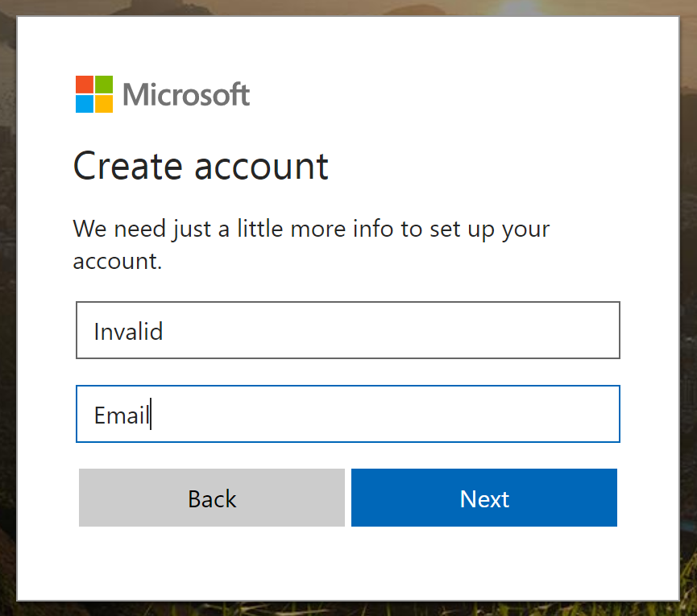Click the word 'account.' in description text
The height and width of the screenshot is (616, 697).
(x=118, y=261)
